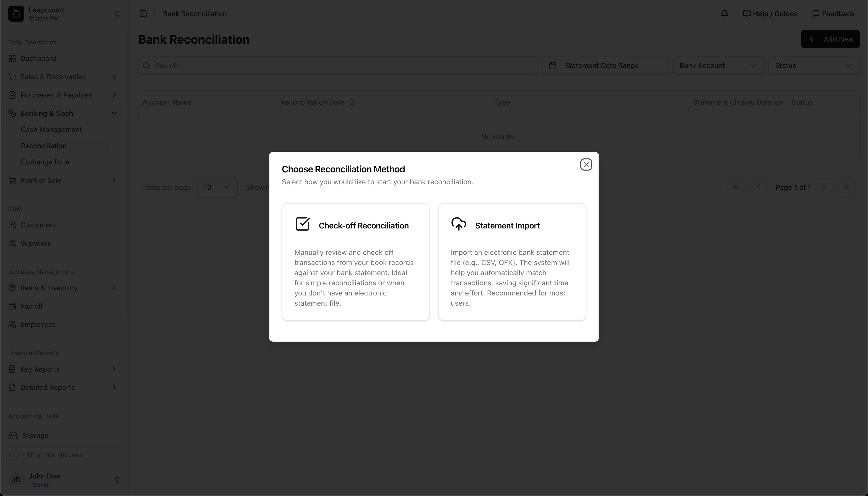
Task: Click the check-off checkbox icon
Action: tap(302, 224)
